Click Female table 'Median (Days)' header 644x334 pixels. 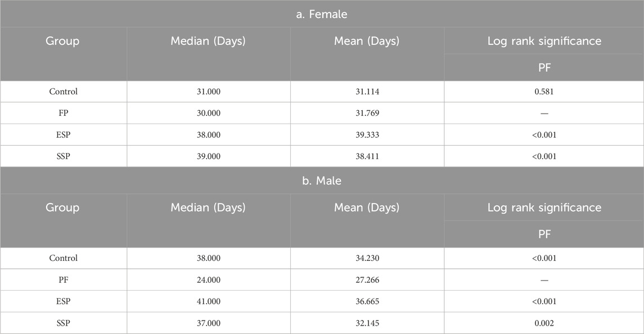click(x=208, y=41)
